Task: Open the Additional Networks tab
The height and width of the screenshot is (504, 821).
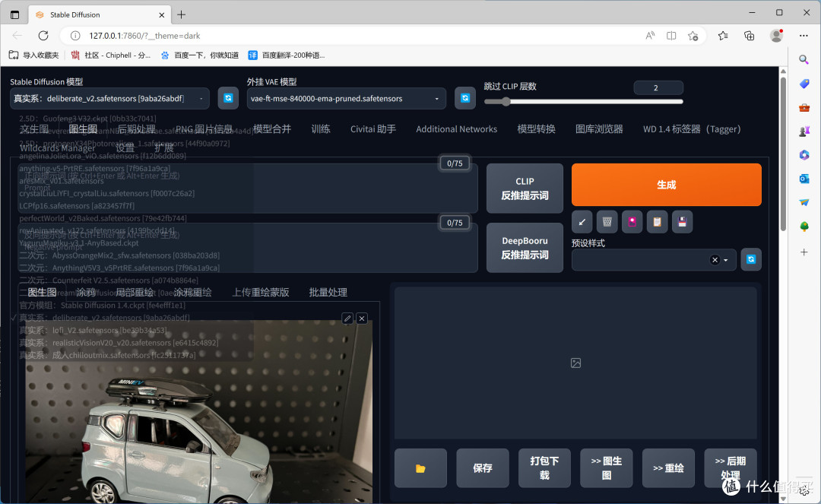Action: [x=457, y=128]
